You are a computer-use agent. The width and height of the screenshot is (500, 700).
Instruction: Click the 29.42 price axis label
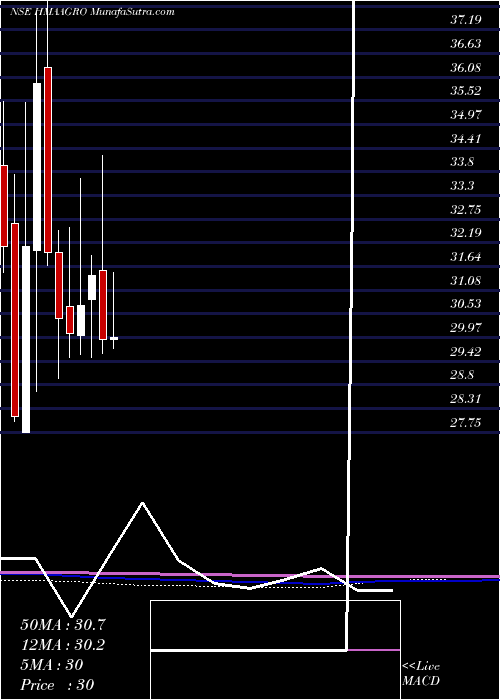click(466, 352)
